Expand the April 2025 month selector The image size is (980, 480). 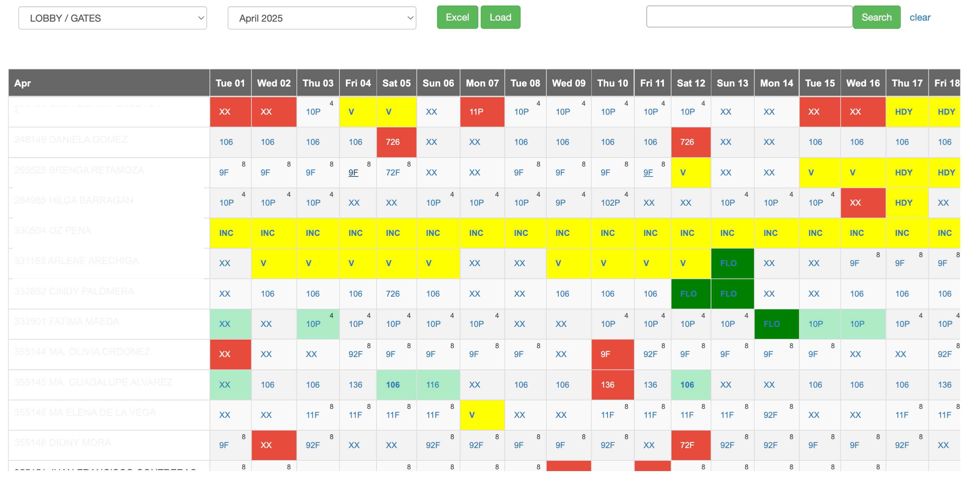coord(322,18)
